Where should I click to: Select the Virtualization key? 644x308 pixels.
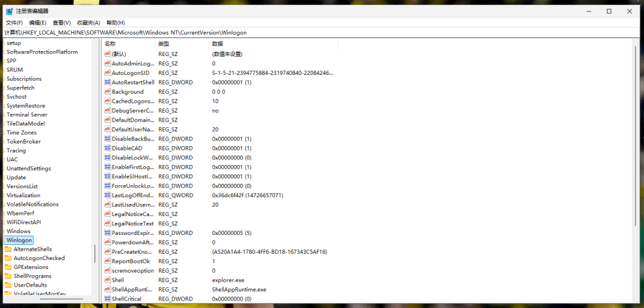tap(23, 195)
